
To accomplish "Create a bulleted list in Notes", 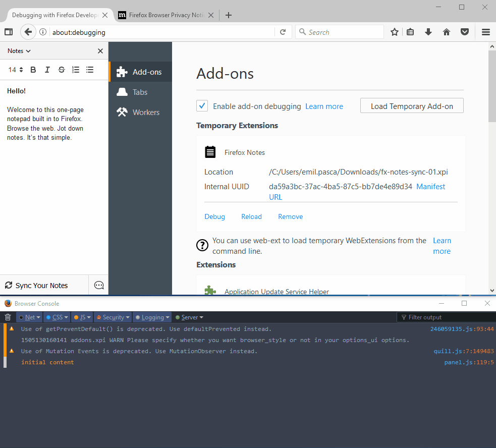I will 89,70.
